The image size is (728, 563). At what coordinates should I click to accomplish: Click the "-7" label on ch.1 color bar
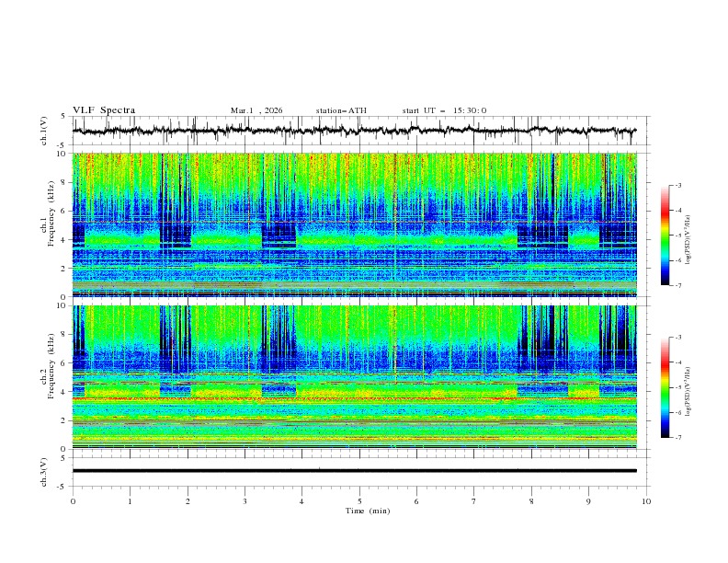tap(677, 285)
